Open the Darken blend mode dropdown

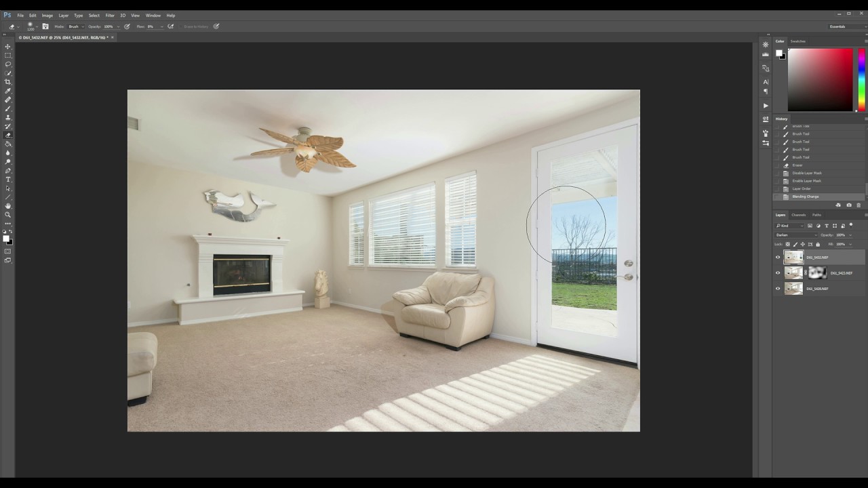(x=795, y=235)
